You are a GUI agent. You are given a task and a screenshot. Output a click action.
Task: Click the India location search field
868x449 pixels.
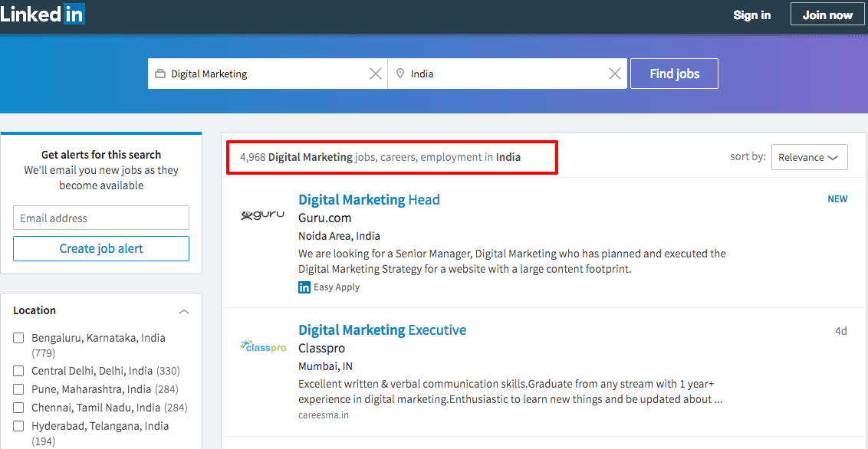508,74
